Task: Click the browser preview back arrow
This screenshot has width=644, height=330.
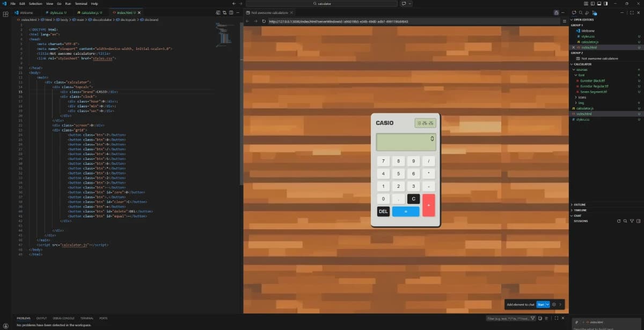Action: pos(248,21)
